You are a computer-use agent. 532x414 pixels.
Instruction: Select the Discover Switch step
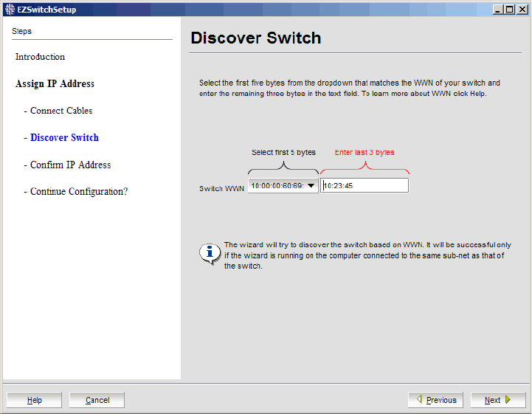click(61, 137)
